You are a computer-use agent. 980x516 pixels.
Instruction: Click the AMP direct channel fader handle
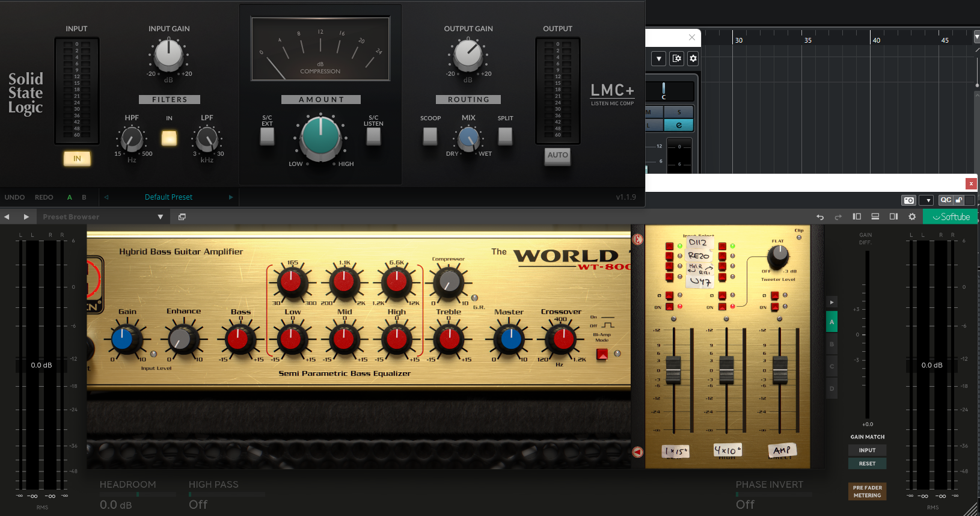[780, 369]
